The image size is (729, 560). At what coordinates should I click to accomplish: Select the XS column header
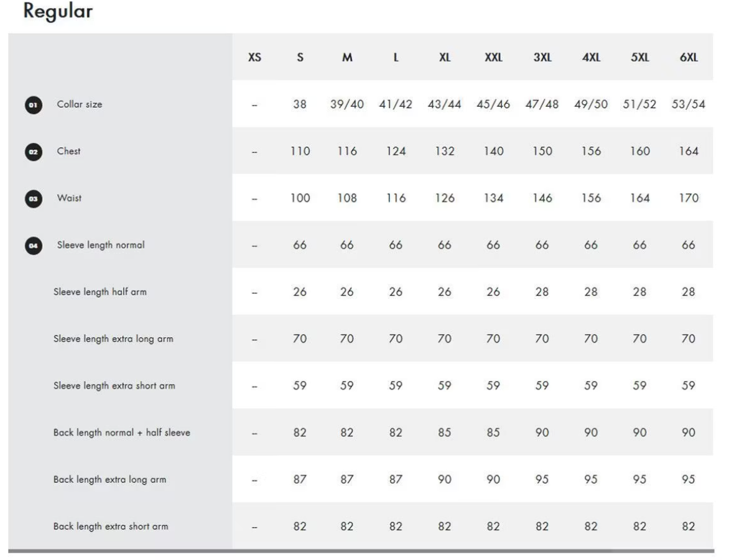tap(254, 58)
